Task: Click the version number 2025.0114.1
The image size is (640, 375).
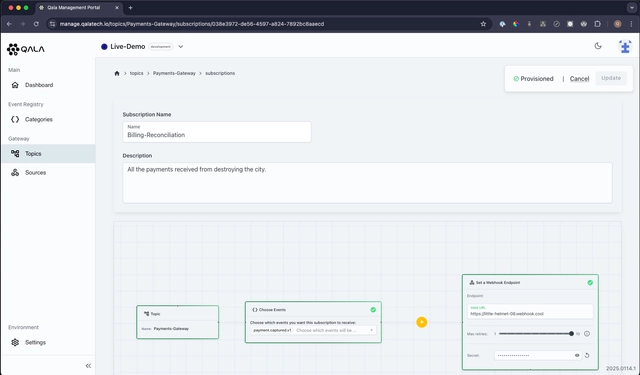Action: coord(621,368)
